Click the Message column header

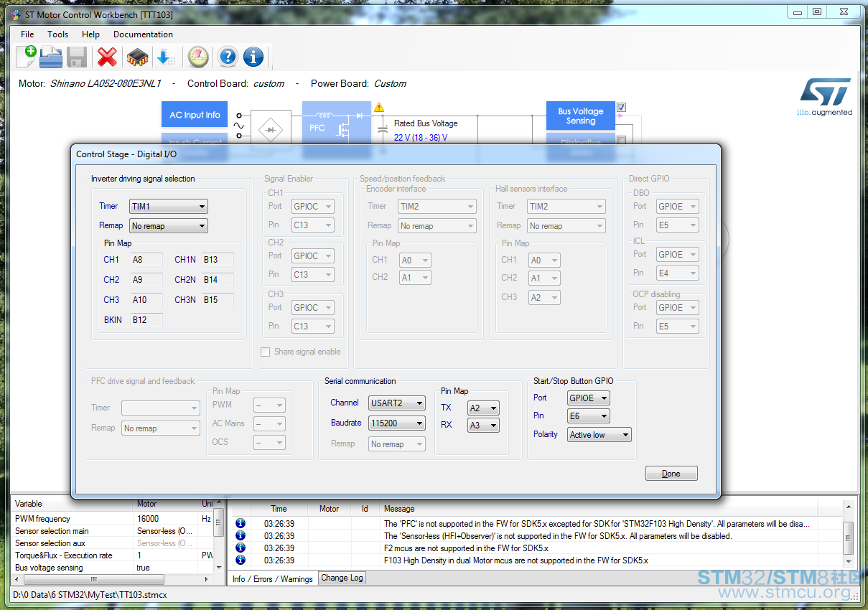(x=598, y=509)
